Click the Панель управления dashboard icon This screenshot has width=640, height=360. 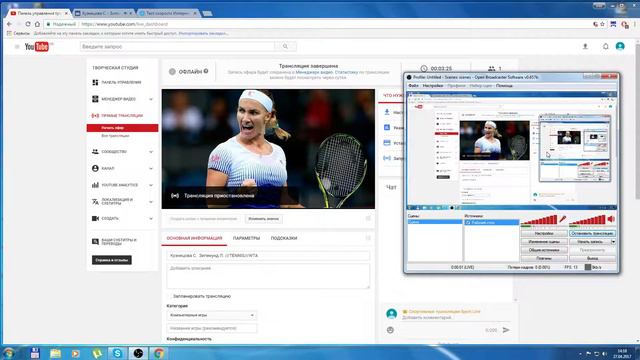[x=95, y=82]
